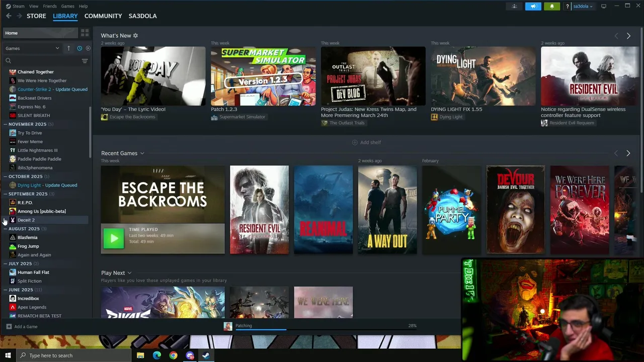644x362 pixels.
Task: Click the Counter-Strike 2 game icon in sidebar
Action: point(13,89)
